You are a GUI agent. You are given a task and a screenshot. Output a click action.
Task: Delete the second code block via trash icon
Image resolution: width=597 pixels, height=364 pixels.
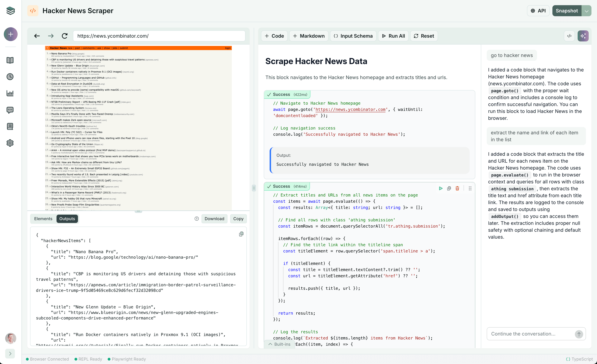pos(458,188)
